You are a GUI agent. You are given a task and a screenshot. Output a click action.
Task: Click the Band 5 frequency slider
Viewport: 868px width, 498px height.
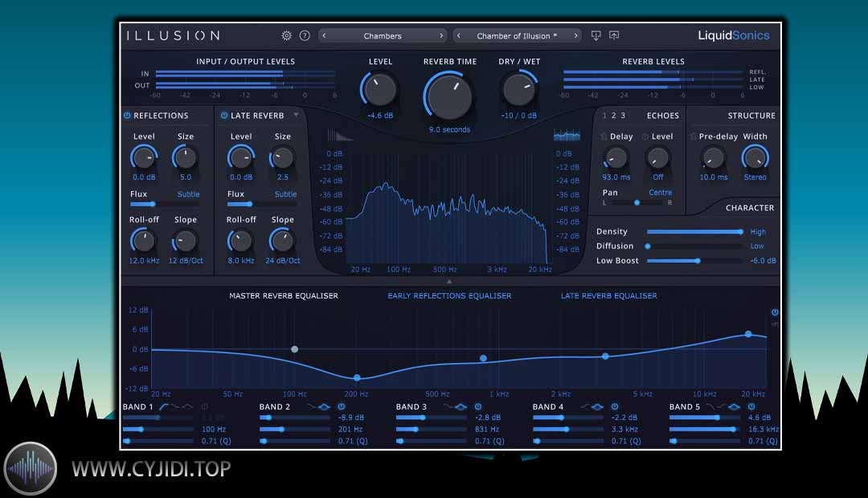[x=705, y=430]
